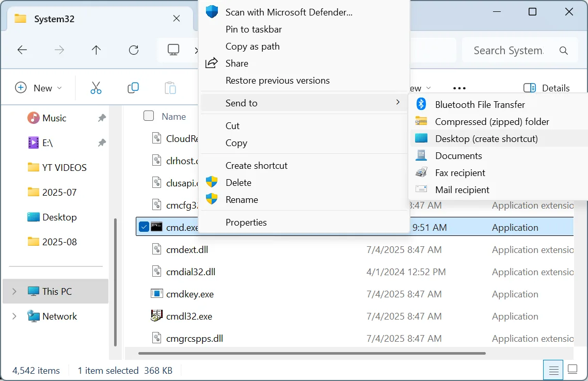The width and height of the screenshot is (588, 381).
Task: Sort by the Name column header
Action: pyautogui.click(x=173, y=117)
